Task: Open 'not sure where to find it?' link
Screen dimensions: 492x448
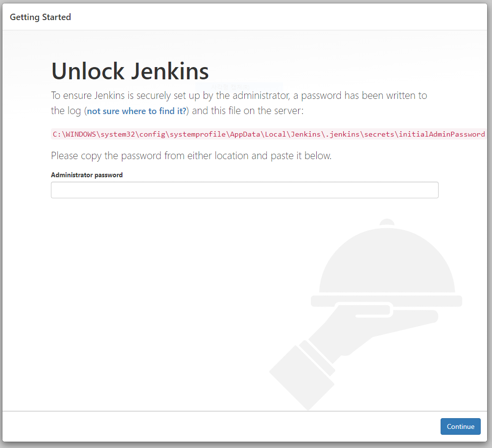Action: click(x=137, y=111)
